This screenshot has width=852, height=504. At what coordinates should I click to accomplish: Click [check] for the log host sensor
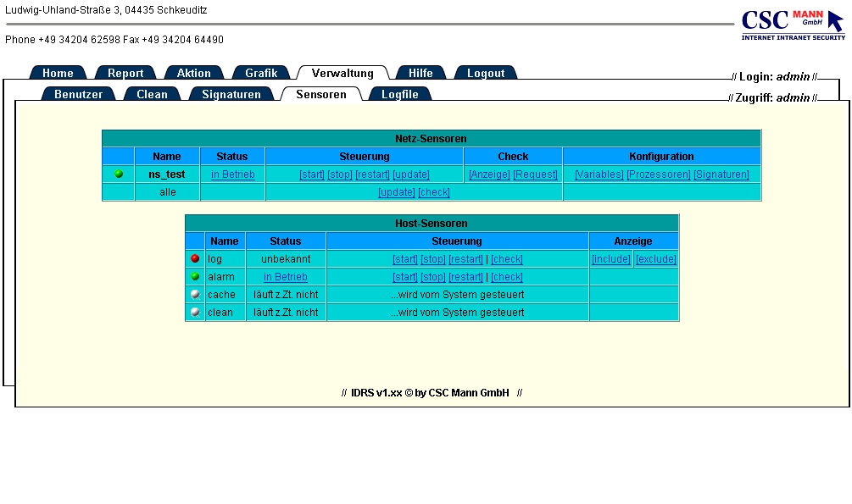click(507, 259)
